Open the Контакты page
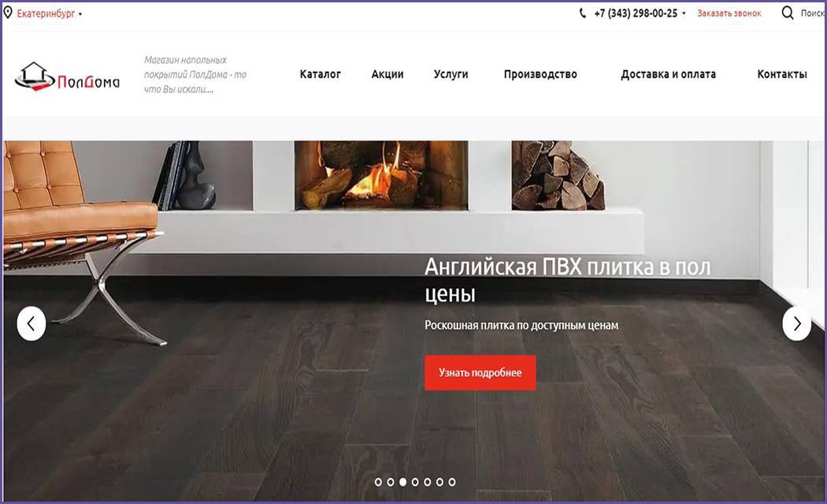The height and width of the screenshot is (504, 827). point(782,74)
